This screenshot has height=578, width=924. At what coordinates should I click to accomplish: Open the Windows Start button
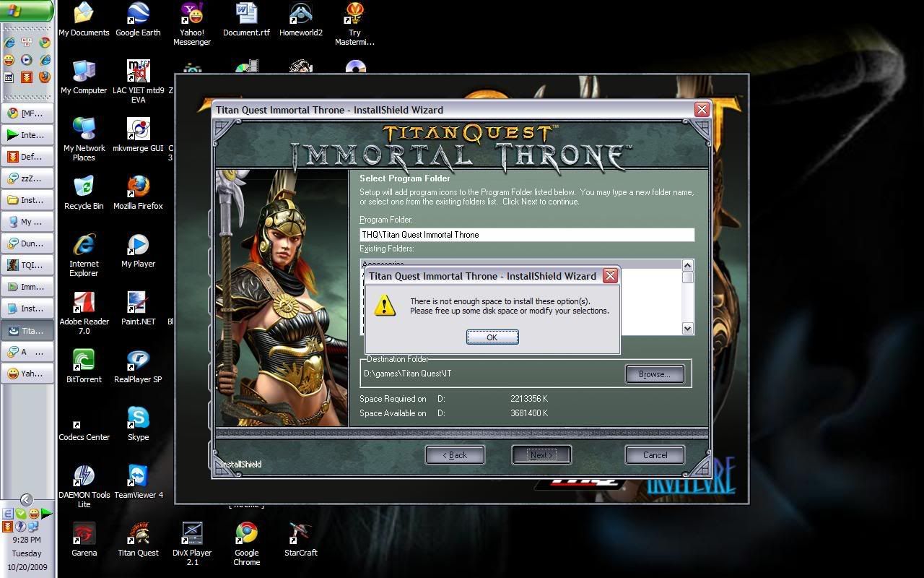(26, 11)
